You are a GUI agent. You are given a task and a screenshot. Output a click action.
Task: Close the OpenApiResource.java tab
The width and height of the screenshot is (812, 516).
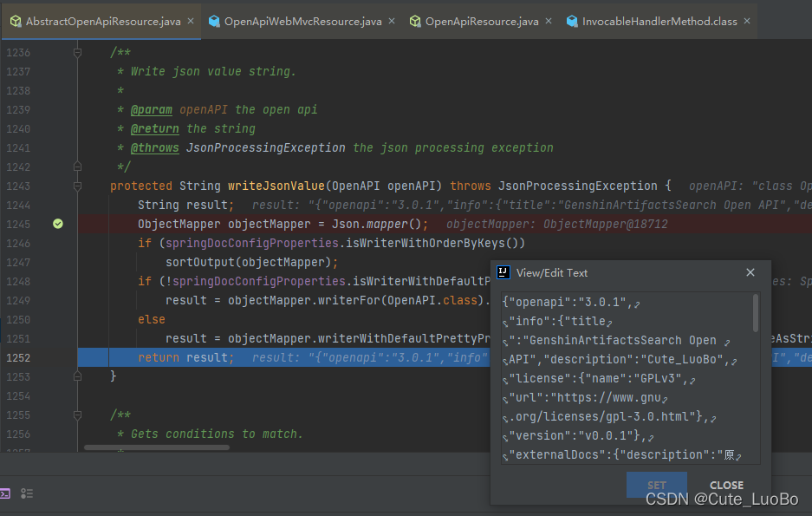click(x=549, y=21)
